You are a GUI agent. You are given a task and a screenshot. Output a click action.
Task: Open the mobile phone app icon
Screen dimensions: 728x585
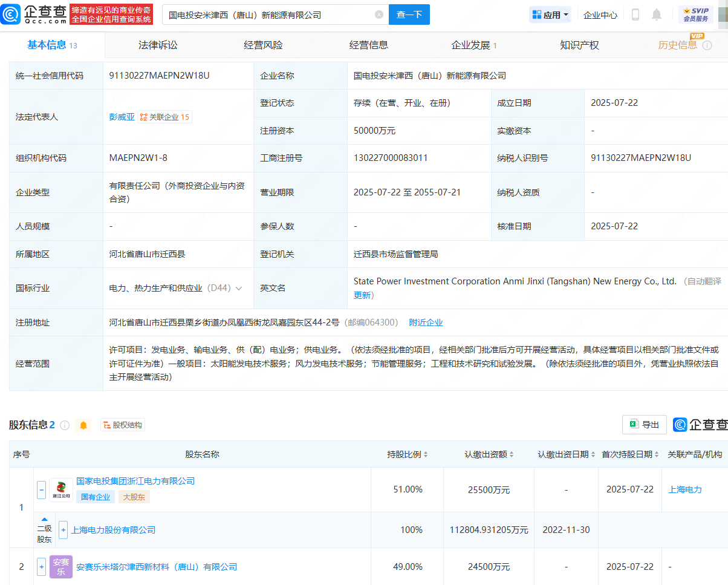point(635,15)
